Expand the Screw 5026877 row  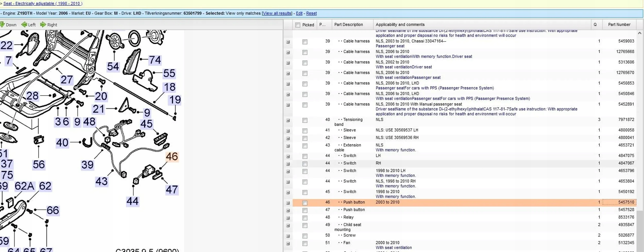click(288, 236)
